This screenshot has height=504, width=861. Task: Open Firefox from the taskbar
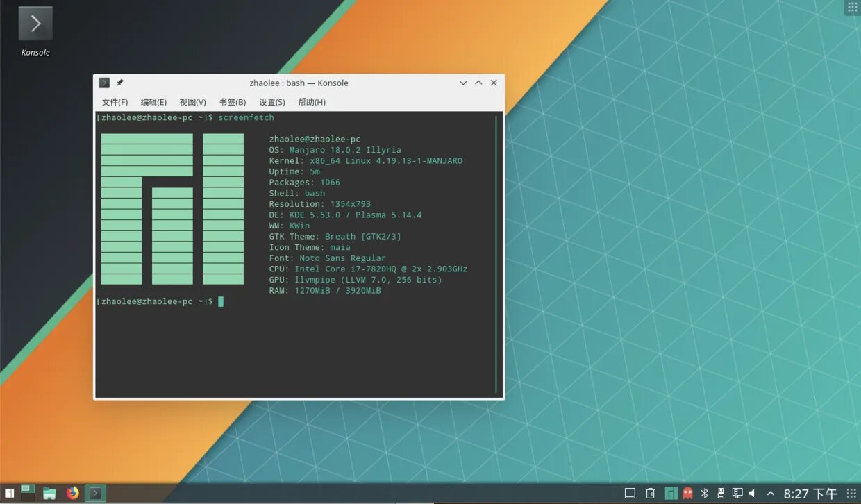72,493
